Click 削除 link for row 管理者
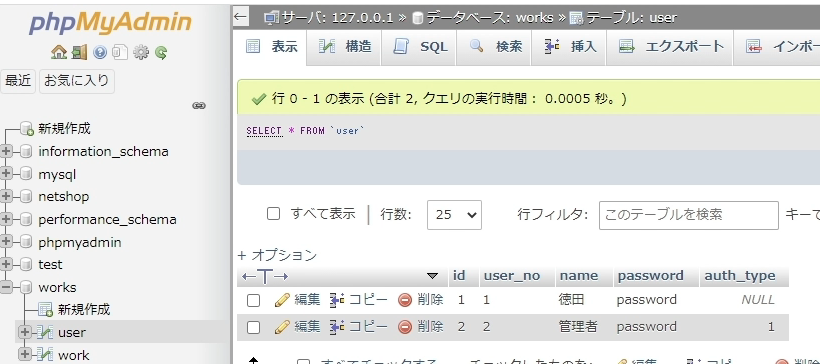Screen dimensions: 820x364 [430, 327]
